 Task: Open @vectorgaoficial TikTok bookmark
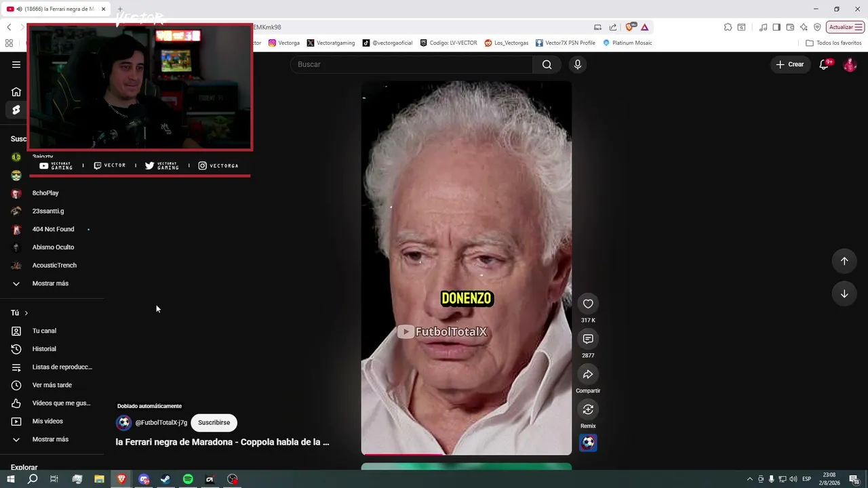(387, 43)
